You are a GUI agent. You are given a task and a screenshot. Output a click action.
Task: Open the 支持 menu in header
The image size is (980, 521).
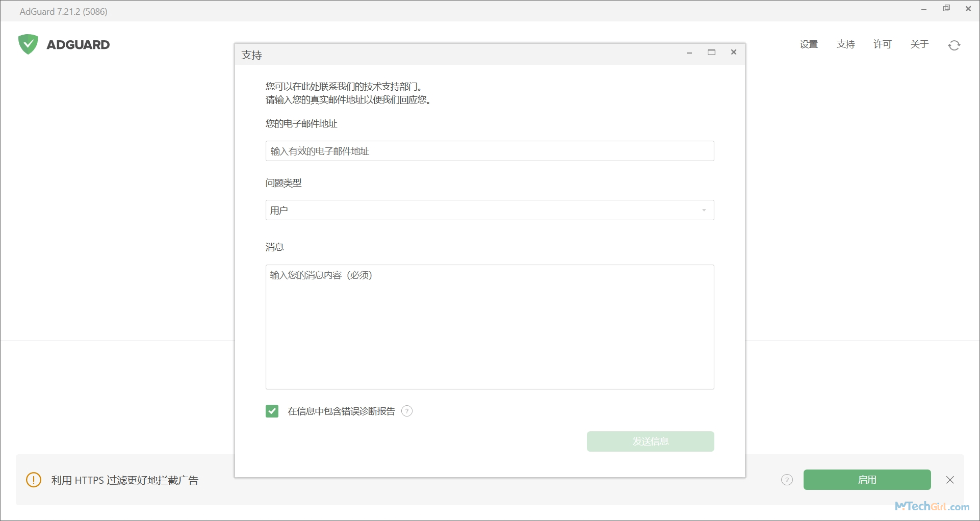click(x=845, y=44)
